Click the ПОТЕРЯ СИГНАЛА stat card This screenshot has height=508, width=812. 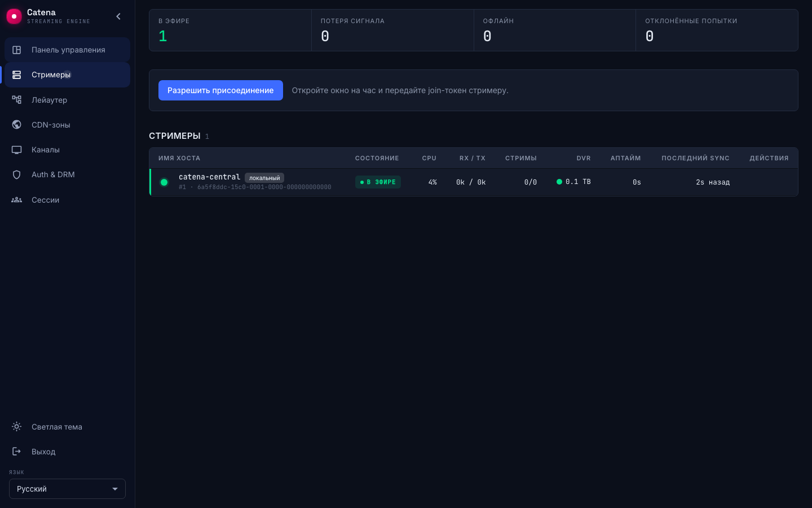pos(392,30)
